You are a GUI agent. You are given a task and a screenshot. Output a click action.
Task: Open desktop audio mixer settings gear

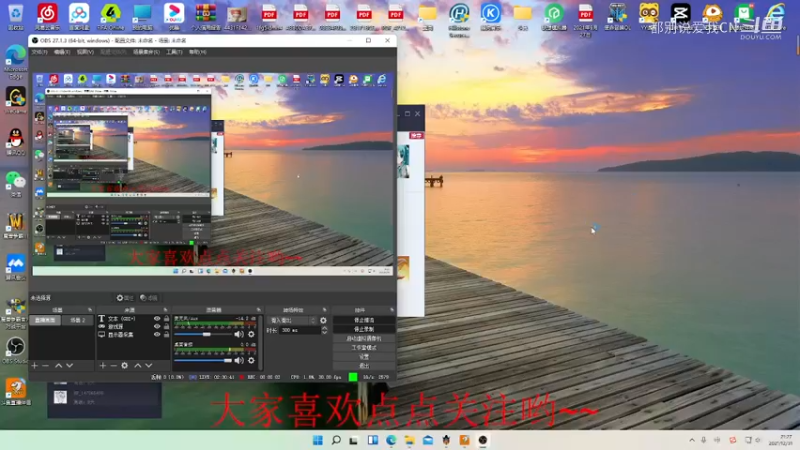click(251, 360)
